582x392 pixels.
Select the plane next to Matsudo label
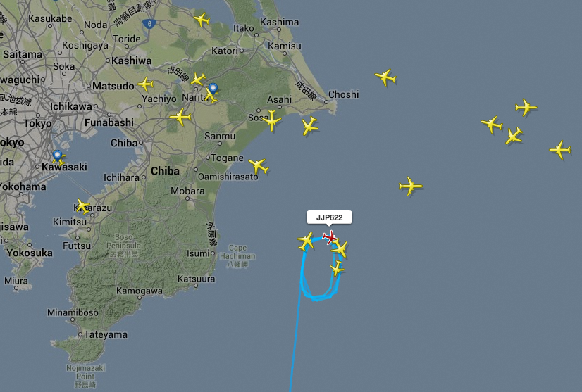click(145, 84)
